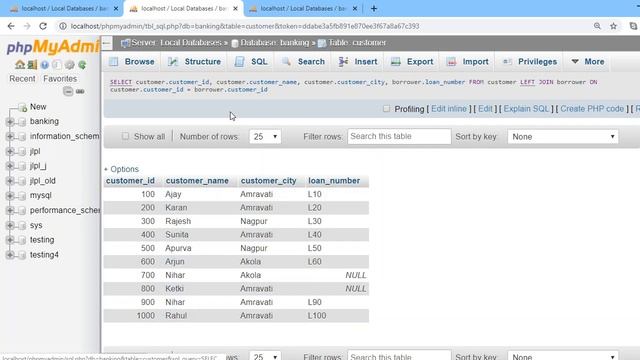Open the phpMyAdmin documentation icon
640x360 pixels.
44,64
